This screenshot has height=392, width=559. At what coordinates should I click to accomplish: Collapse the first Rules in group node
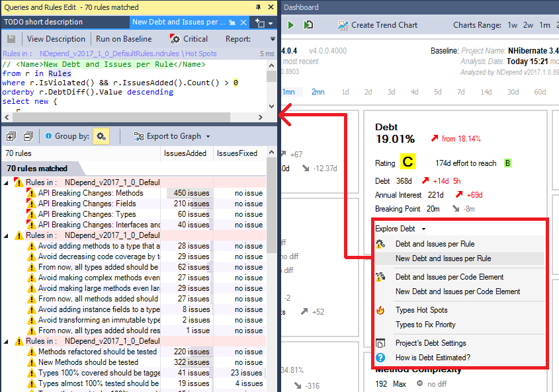click(x=7, y=182)
